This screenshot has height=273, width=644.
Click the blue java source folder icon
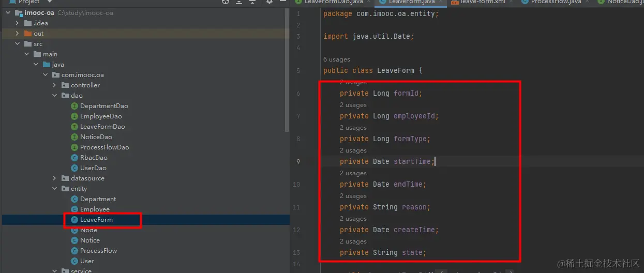(x=47, y=65)
